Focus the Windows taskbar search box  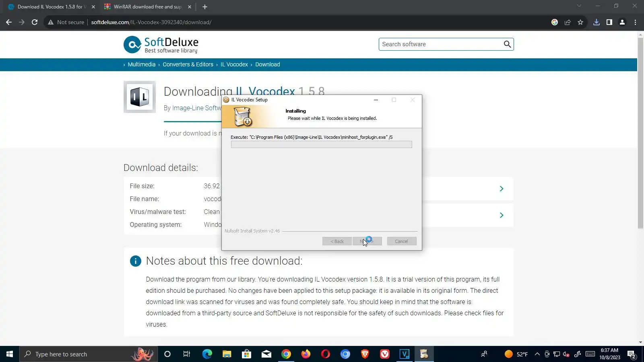[89, 354]
